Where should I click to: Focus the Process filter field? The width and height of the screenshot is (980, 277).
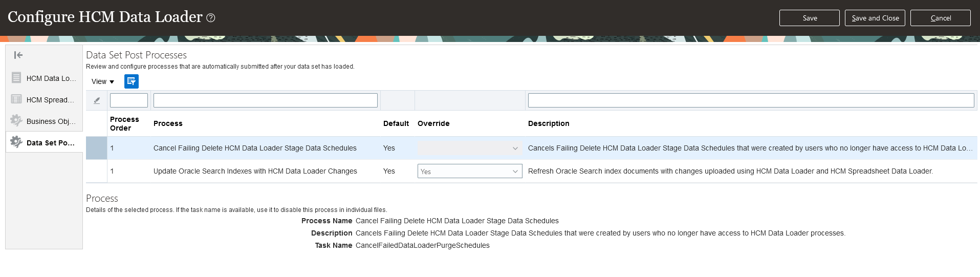(266, 100)
